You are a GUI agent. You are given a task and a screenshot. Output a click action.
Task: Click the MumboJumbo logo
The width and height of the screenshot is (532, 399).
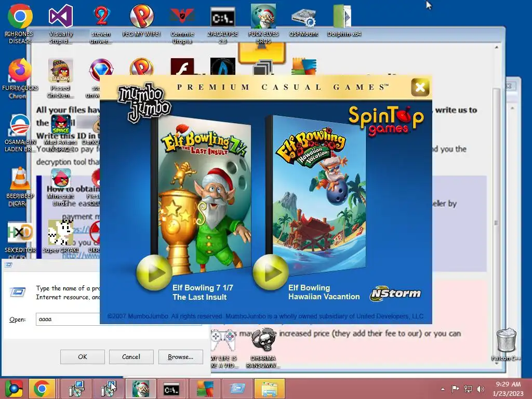(x=144, y=102)
